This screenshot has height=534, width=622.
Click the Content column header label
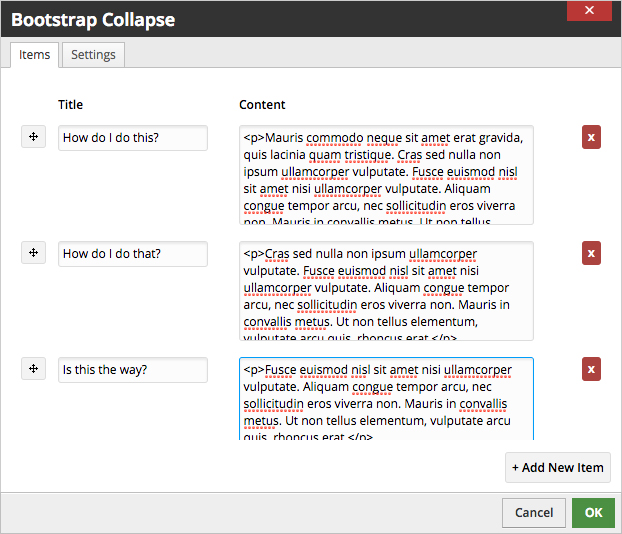(262, 104)
